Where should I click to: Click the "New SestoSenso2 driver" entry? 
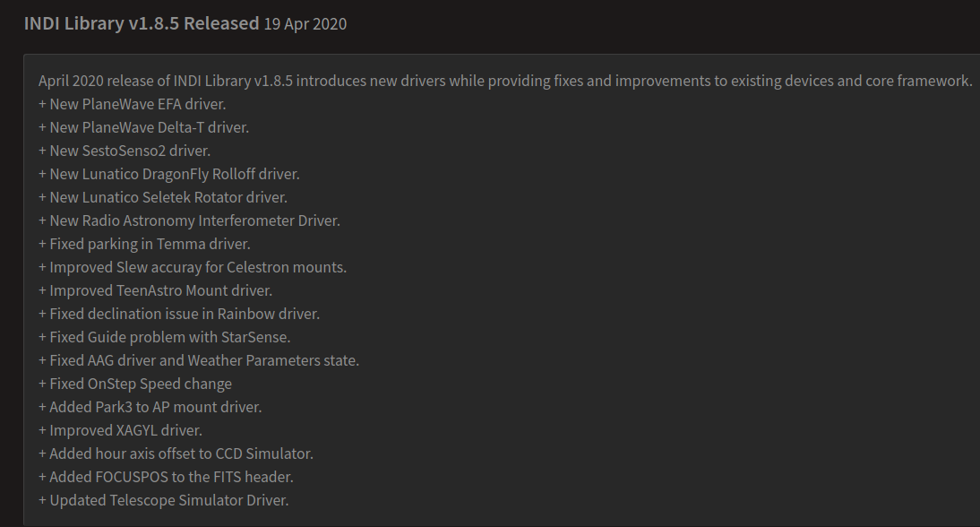(125, 151)
